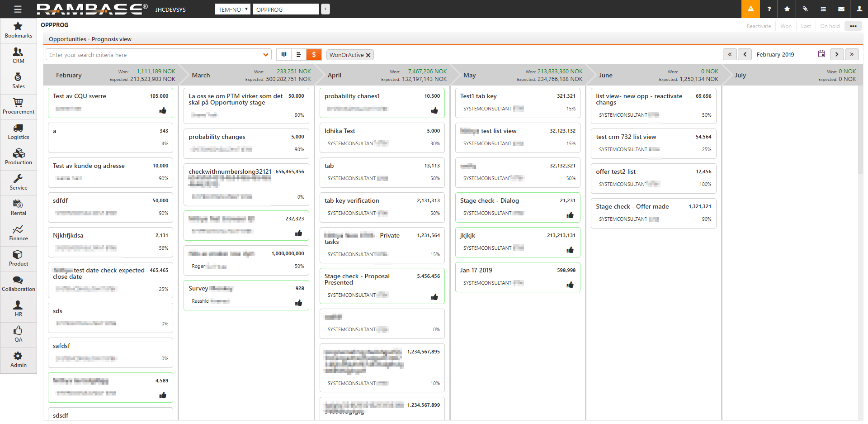Expand the TEM-NO company dropdown
Viewport: 868px width, 424px height.
pyautogui.click(x=232, y=9)
